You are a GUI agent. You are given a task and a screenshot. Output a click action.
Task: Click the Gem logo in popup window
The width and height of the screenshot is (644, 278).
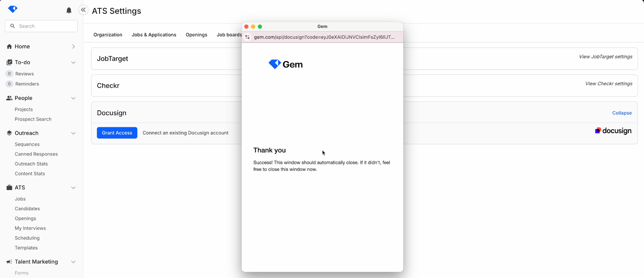point(285,64)
